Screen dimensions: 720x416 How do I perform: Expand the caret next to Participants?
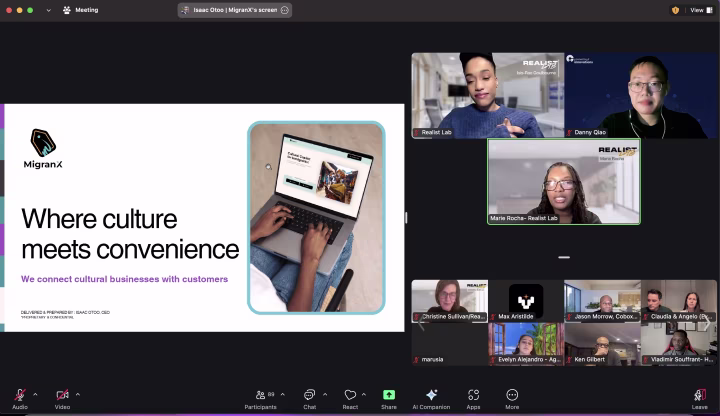(282, 394)
